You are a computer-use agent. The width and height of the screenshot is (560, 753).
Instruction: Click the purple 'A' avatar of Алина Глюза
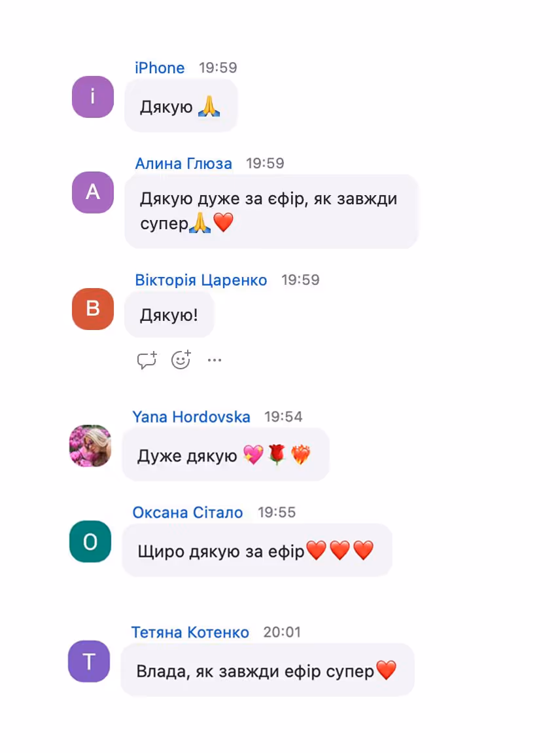pos(93,192)
